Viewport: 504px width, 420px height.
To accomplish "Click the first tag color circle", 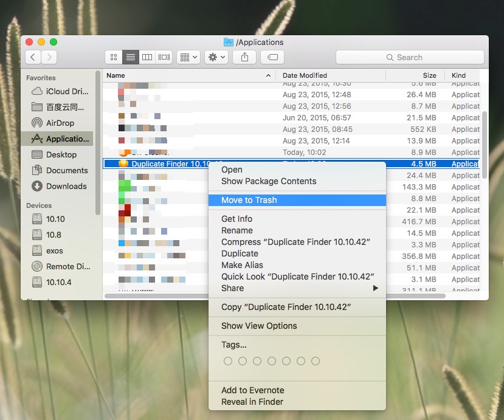I will tap(228, 361).
